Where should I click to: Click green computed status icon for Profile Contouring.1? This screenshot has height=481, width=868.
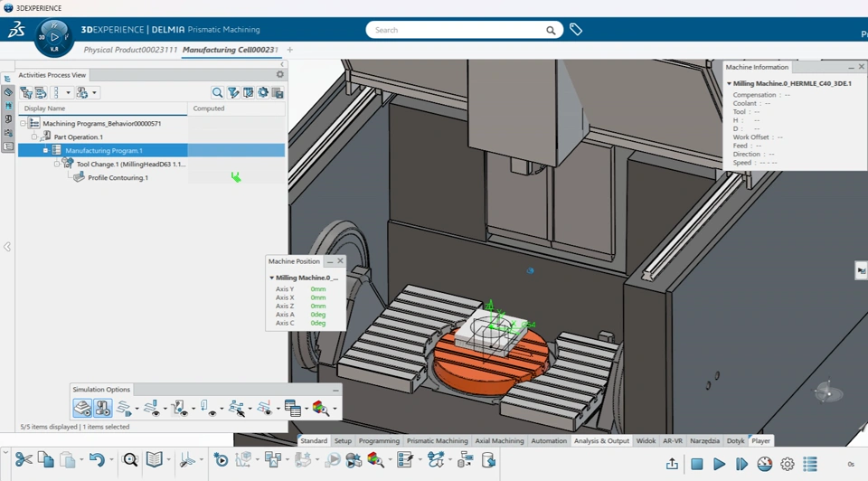(236, 177)
